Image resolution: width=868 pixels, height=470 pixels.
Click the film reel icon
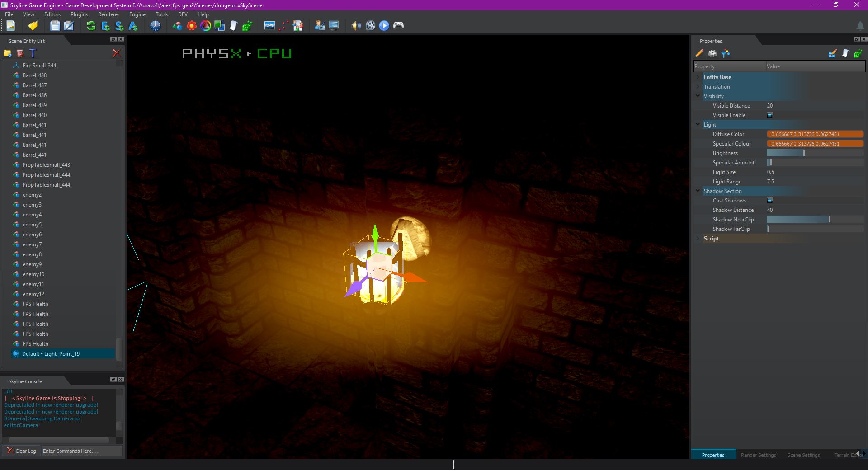[x=370, y=26]
